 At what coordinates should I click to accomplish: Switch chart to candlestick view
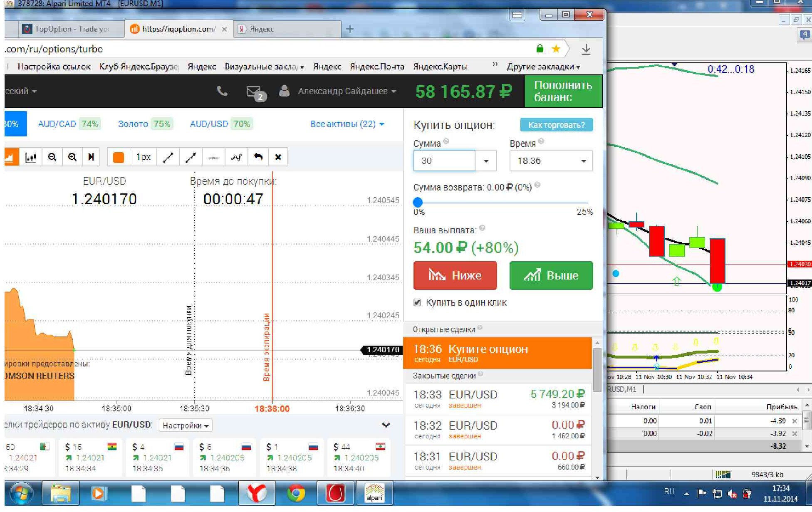tap(31, 157)
